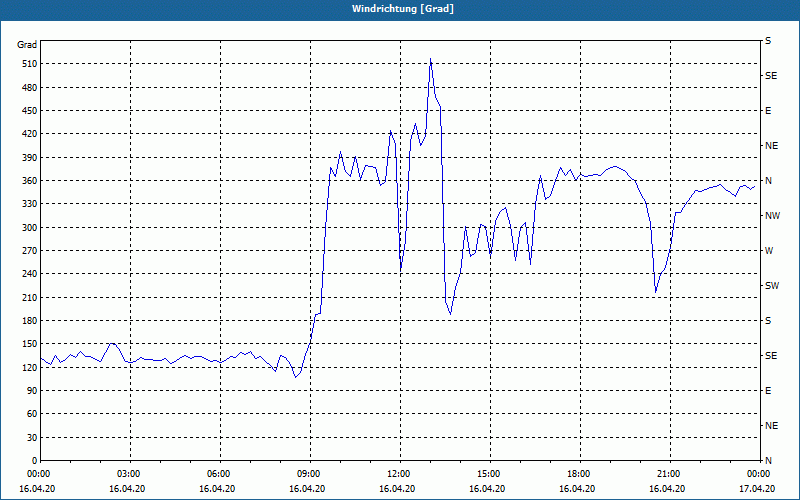Click the 06:00 time label
The width and height of the screenshot is (800, 500).
[x=220, y=474]
